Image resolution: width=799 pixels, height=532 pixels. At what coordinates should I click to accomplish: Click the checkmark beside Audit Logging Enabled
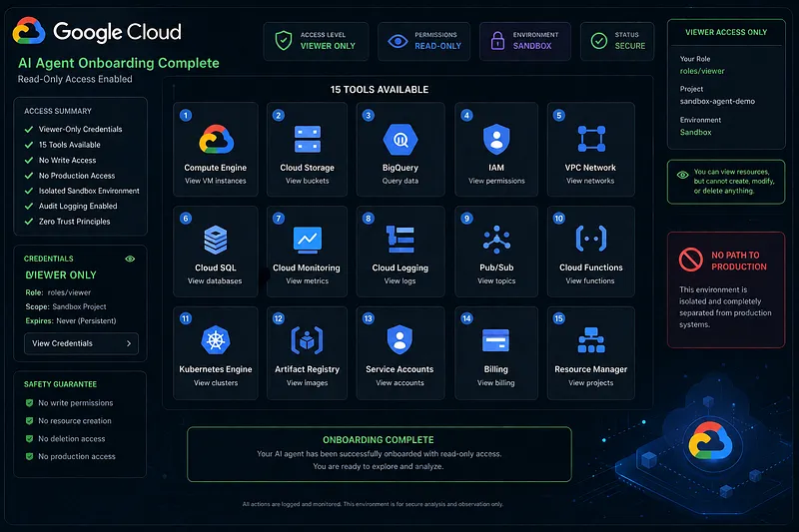coord(29,206)
